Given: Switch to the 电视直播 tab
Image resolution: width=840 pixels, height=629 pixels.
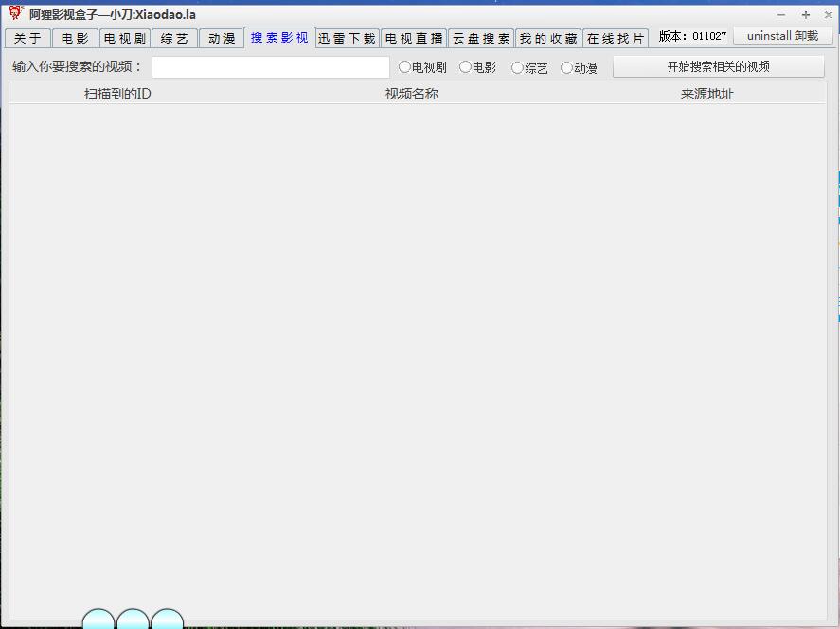Looking at the screenshot, I should pyautogui.click(x=414, y=39).
